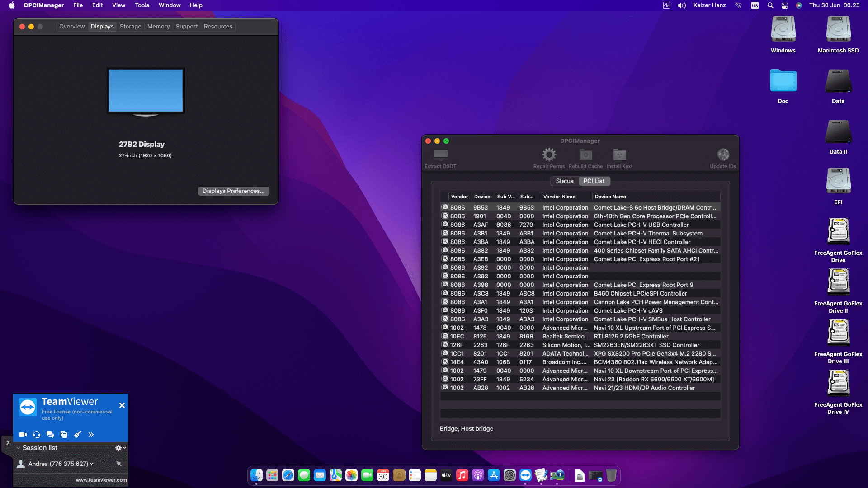Click the Repair Perms gear icon
The width and height of the screenshot is (868, 488).
point(549,155)
